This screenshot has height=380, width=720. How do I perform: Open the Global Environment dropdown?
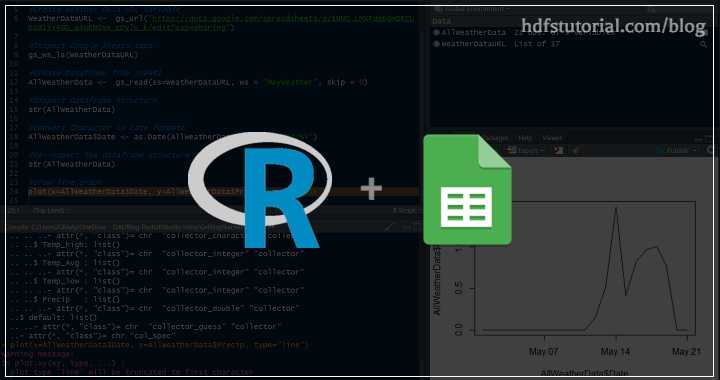tap(472, 9)
